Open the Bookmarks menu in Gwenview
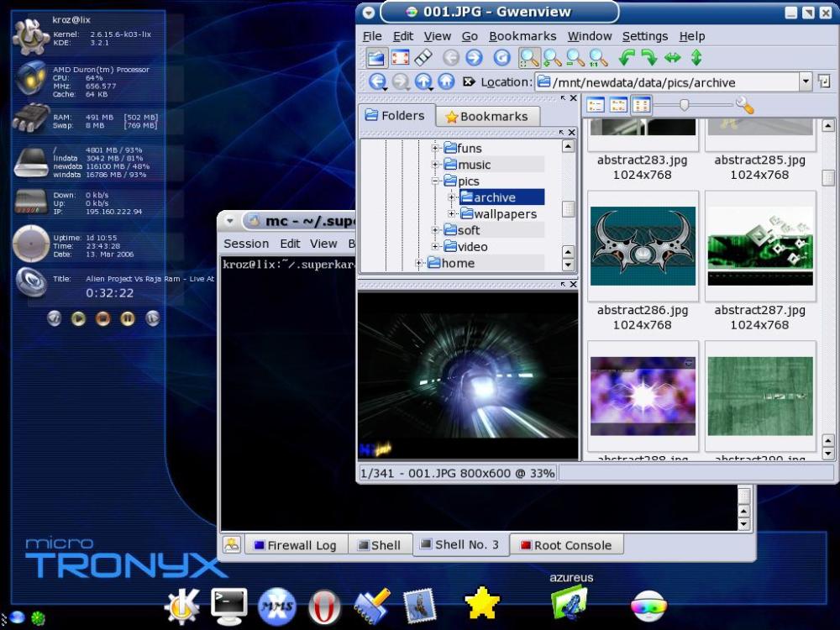840x630 pixels. tap(522, 36)
